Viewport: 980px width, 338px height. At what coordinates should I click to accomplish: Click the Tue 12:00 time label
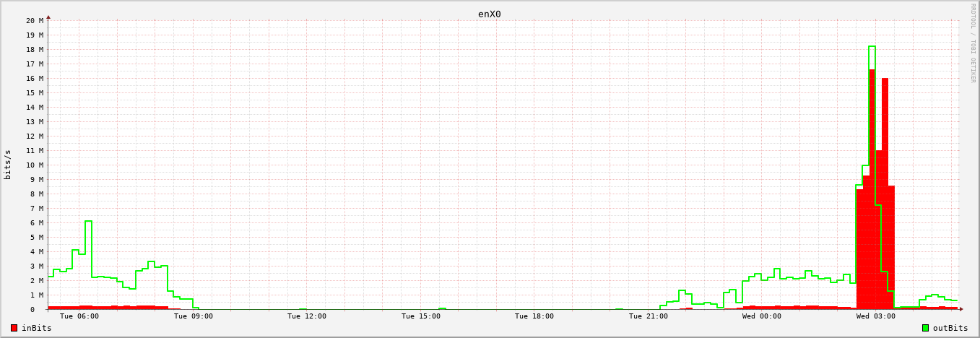click(307, 316)
